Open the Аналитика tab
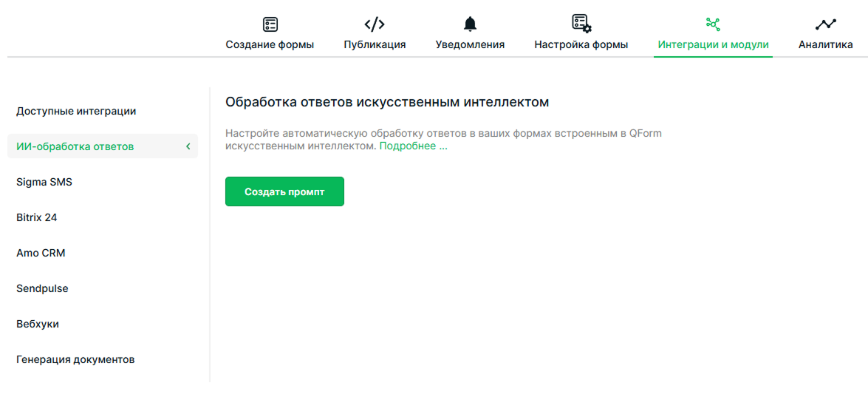The height and width of the screenshot is (397, 868). pyautogui.click(x=826, y=45)
